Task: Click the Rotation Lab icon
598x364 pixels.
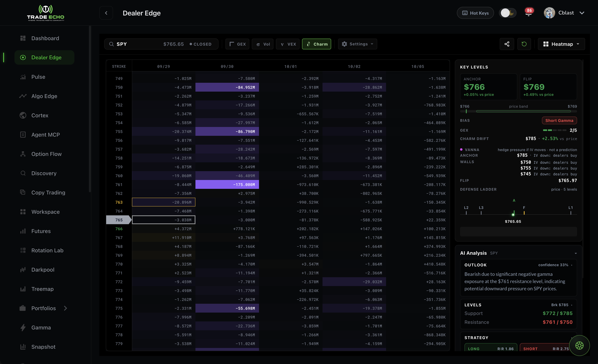Action: coord(23,250)
